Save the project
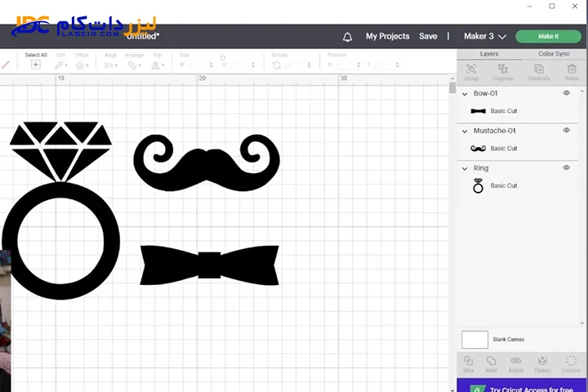The image size is (588, 392). pos(428,37)
